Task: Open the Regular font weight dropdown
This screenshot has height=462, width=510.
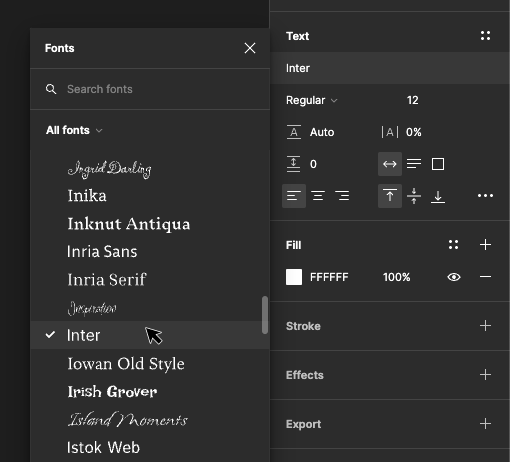Action: pyautogui.click(x=311, y=100)
